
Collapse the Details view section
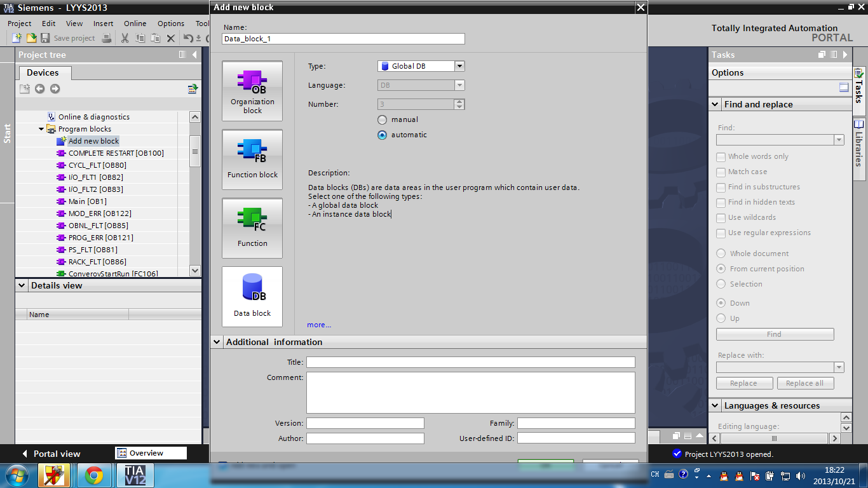(x=22, y=285)
